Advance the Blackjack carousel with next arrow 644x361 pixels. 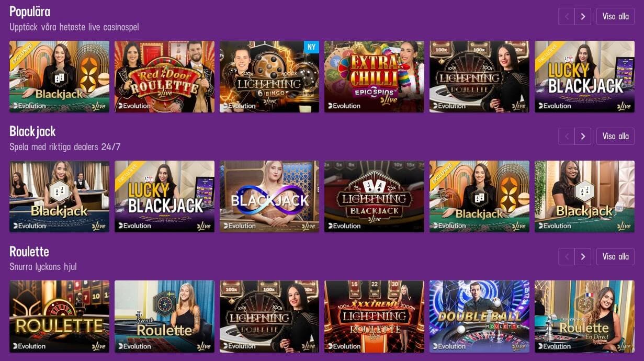click(583, 137)
